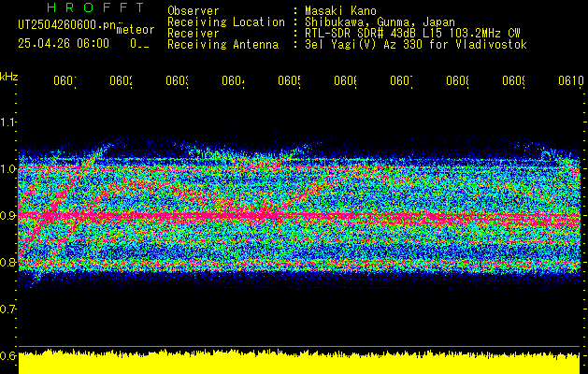This screenshot has height=374, width=588.
Task: Click the 0.8 kHz axis label
Action: tap(8, 262)
